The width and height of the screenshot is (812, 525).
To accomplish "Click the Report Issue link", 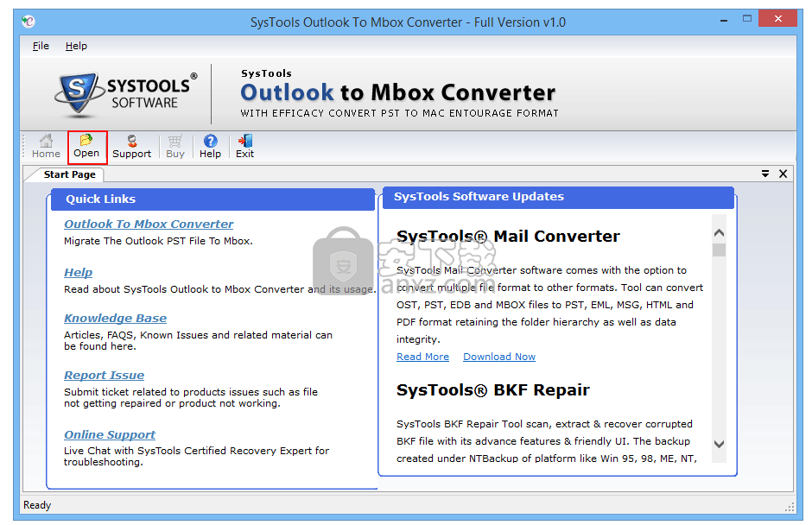I will pos(104,375).
